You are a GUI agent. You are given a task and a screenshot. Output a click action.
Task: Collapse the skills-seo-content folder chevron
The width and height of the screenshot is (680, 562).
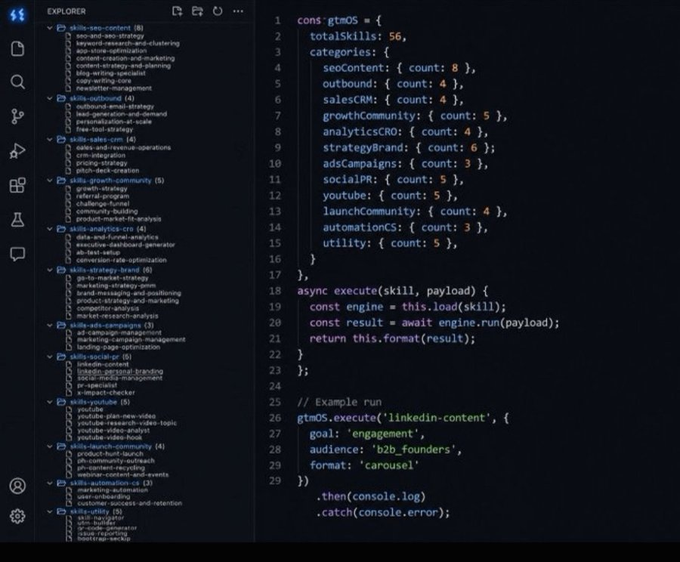[50, 28]
